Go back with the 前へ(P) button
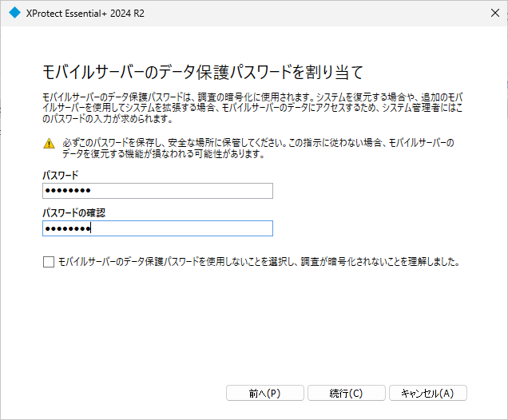This screenshot has width=508, height=420. click(264, 393)
